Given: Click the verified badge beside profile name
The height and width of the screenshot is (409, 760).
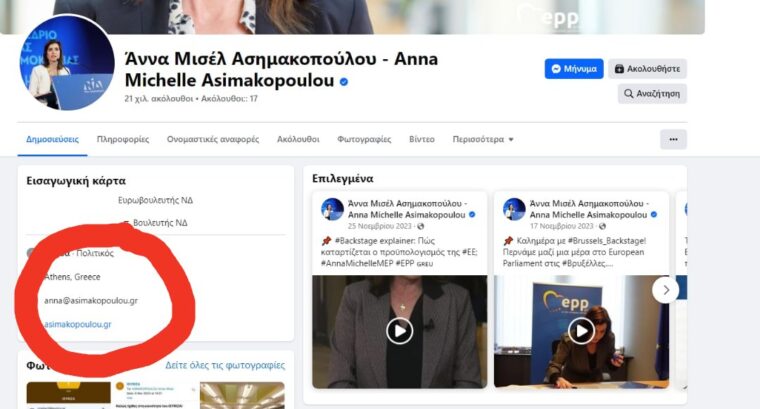Looking at the screenshot, I should (344, 82).
